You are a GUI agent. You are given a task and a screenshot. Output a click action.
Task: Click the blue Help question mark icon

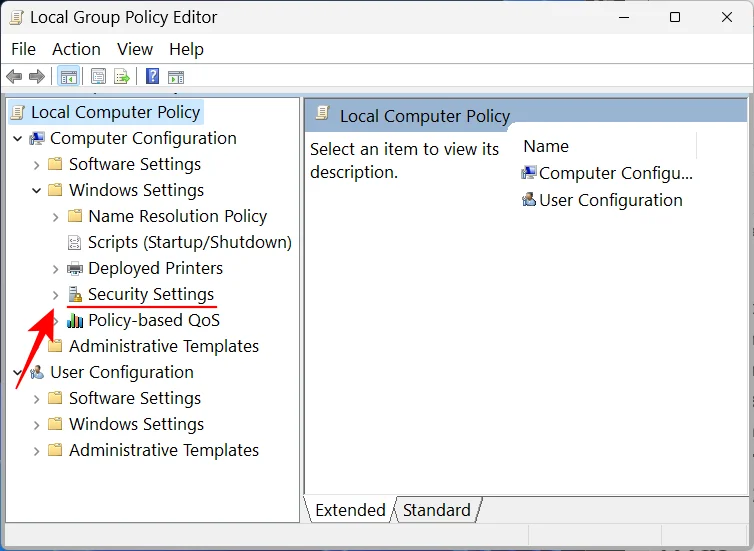[x=152, y=76]
